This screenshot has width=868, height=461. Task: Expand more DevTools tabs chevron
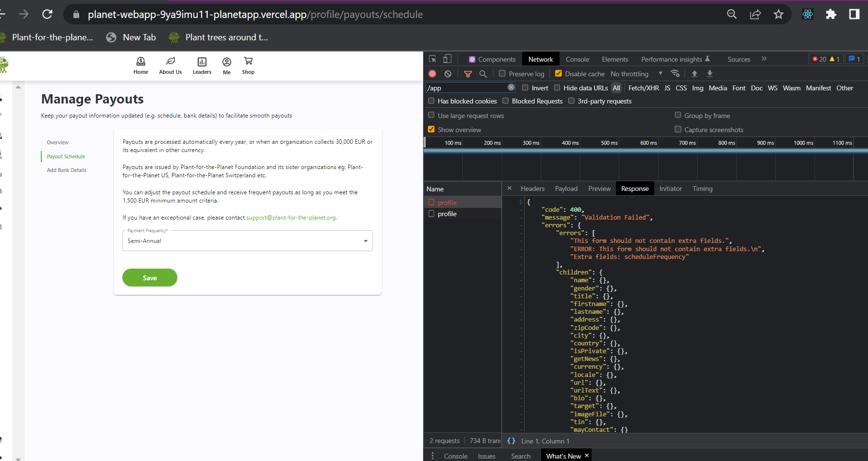click(764, 59)
